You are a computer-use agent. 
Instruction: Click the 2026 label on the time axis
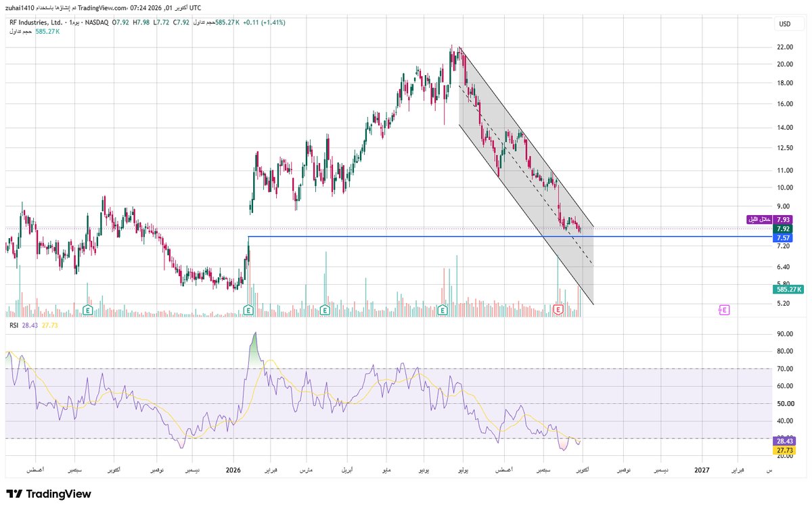coord(233,469)
